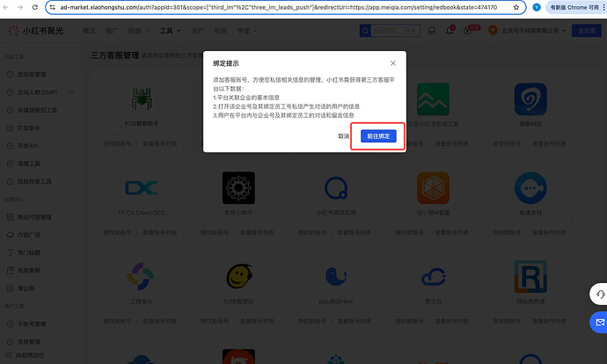Click the site info icon in the address bar

click(52, 7)
